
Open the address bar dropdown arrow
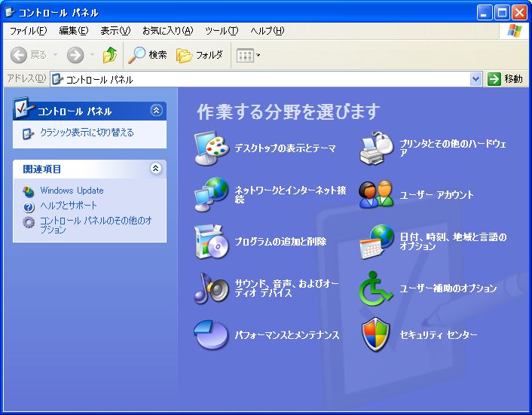pos(476,79)
